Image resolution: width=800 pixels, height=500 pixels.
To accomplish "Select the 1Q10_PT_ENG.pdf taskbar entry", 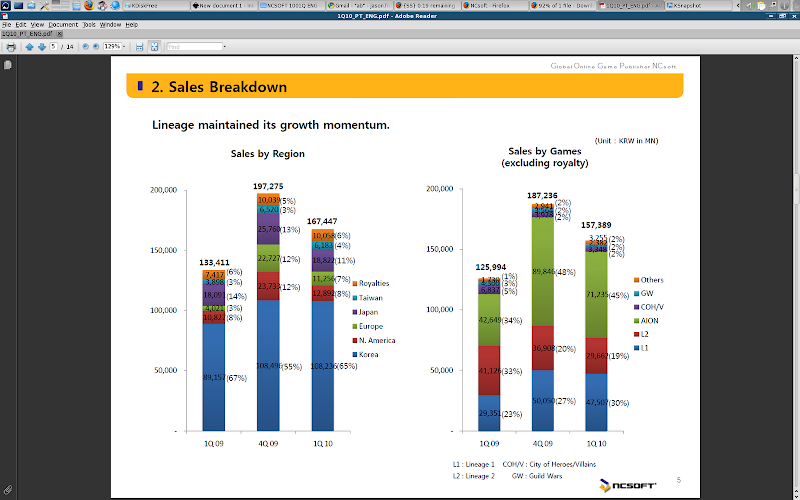I will tap(630, 6).
